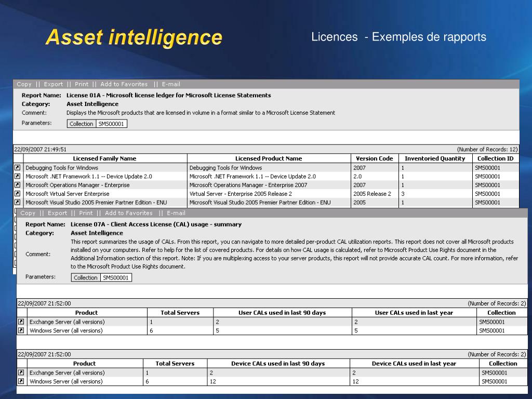Click the Licensed Family Name column header

(105, 158)
